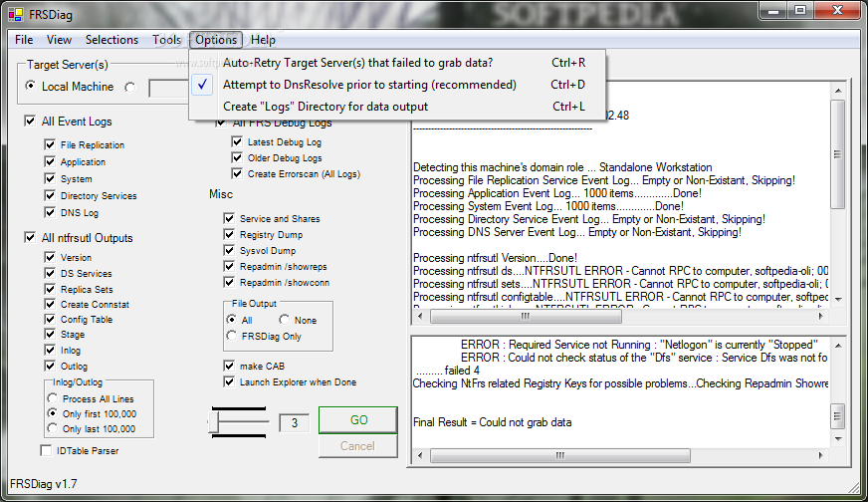The image size is (868, 502).
Task: Click lower result pane scroll up arrow
Action: click(x=838, y=346)
